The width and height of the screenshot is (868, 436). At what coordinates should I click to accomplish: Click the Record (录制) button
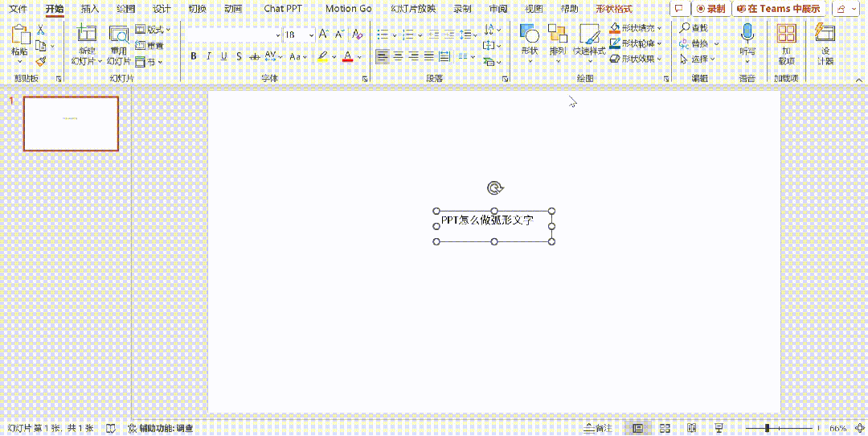click(x=710, y=9)
